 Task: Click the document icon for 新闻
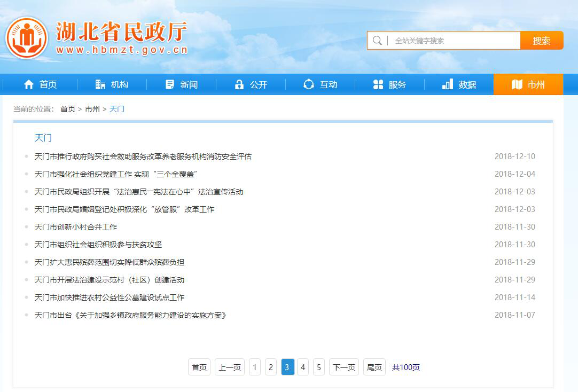coord(170,84)
